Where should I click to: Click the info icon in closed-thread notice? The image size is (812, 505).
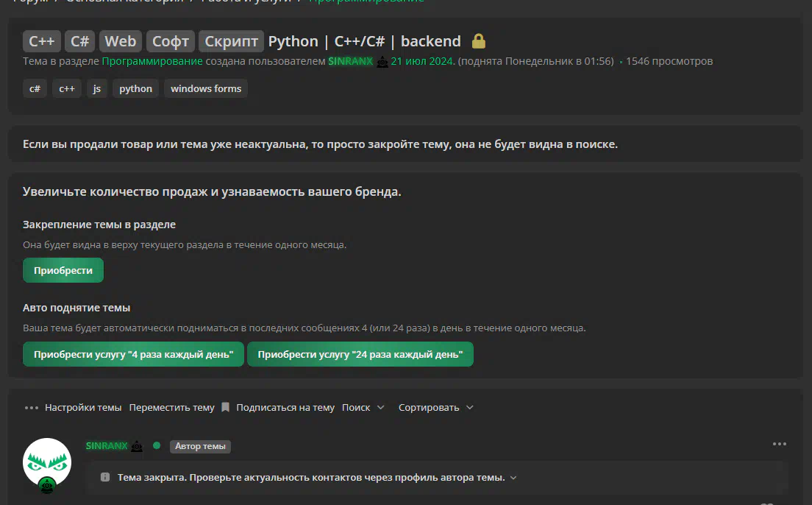[105, 477]
